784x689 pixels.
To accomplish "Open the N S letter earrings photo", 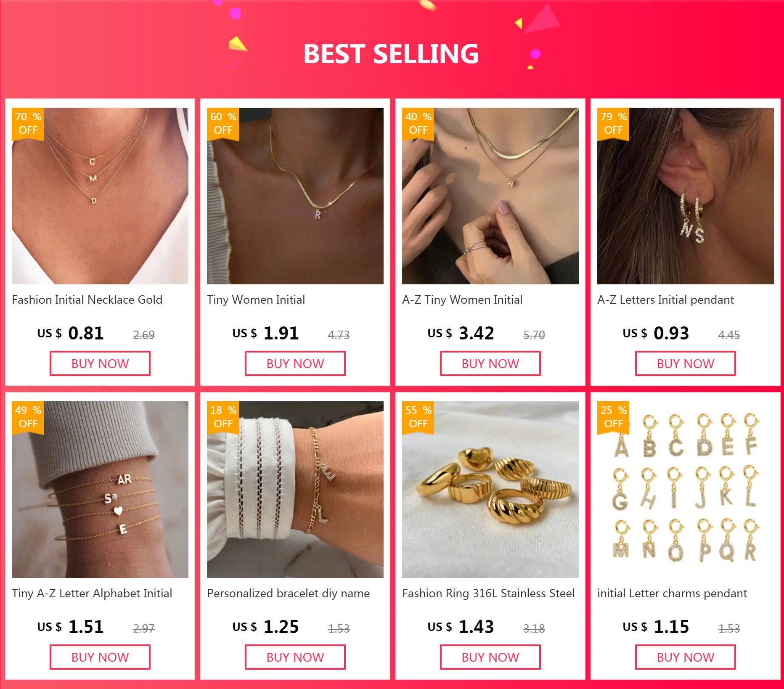I will point(686,196).
